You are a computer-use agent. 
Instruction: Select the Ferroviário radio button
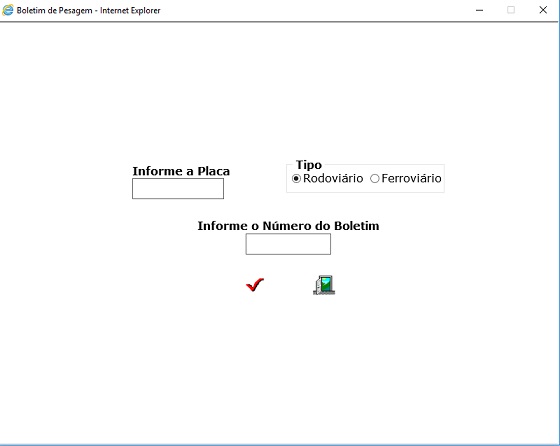[374, 178]
